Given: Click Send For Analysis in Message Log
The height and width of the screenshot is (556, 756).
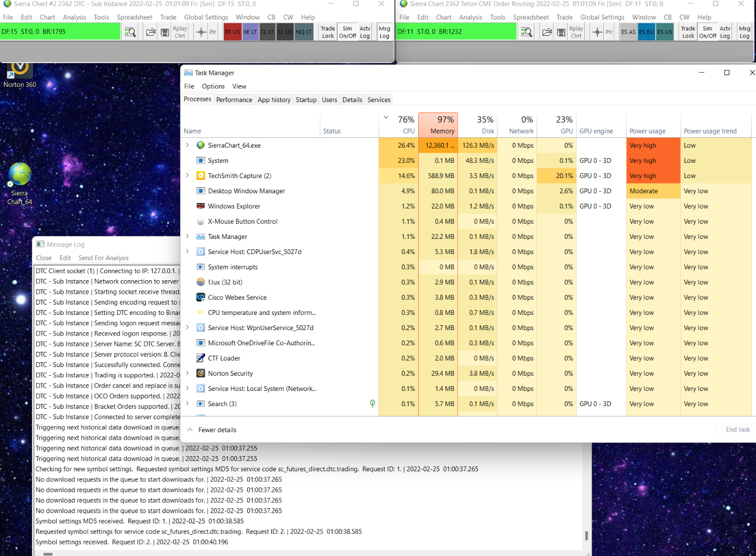Looking at the screenshot, I should coord(104,258).
